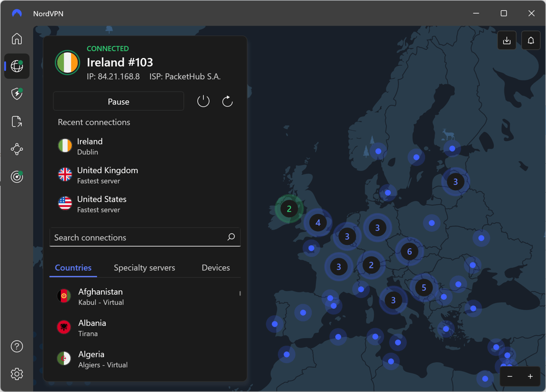
Task: Connect to recent United States fastest server
Action: click(145, 204)
